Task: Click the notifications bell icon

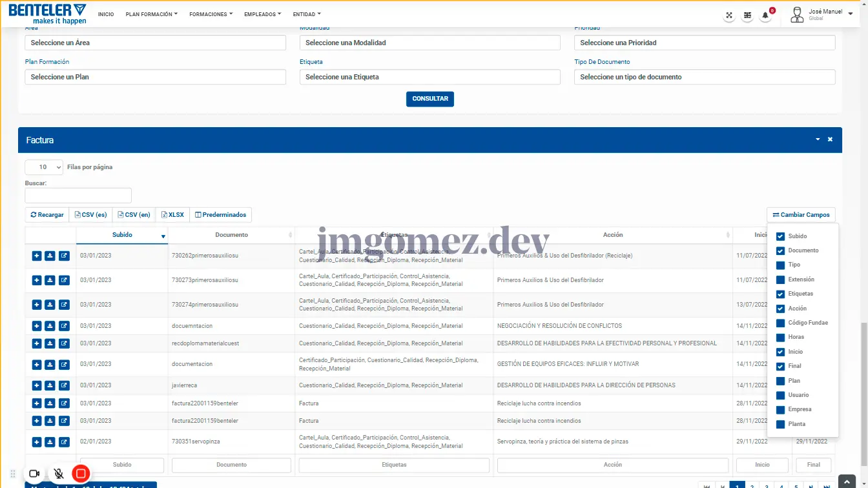Action: coord(765,15)
